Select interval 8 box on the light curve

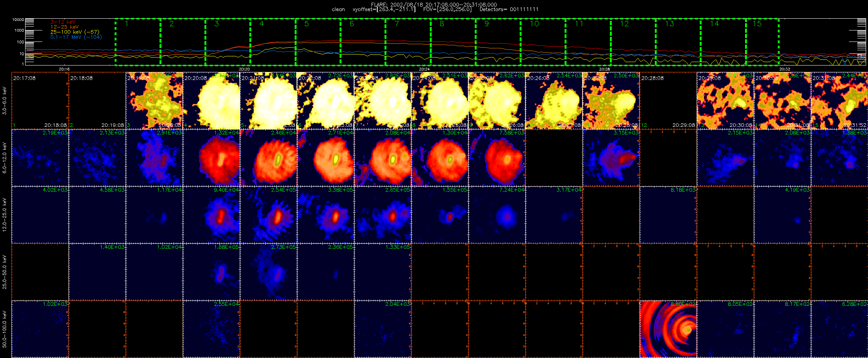point(453,41)
